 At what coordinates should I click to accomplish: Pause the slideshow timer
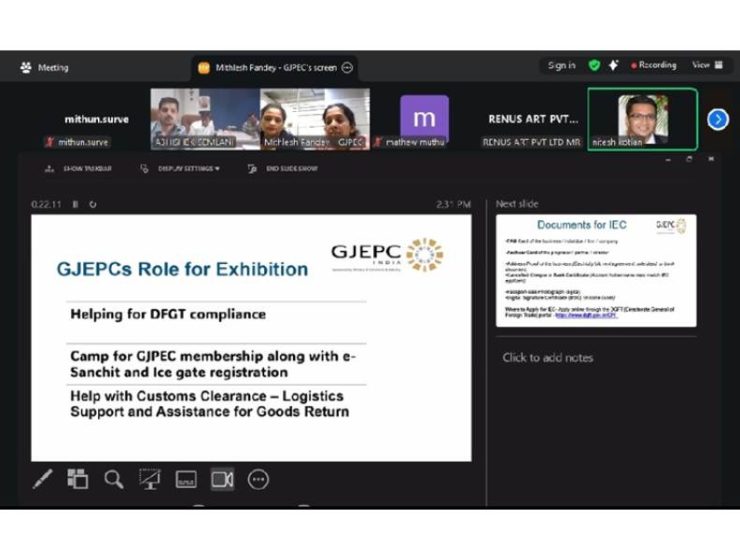coord(75,204)
